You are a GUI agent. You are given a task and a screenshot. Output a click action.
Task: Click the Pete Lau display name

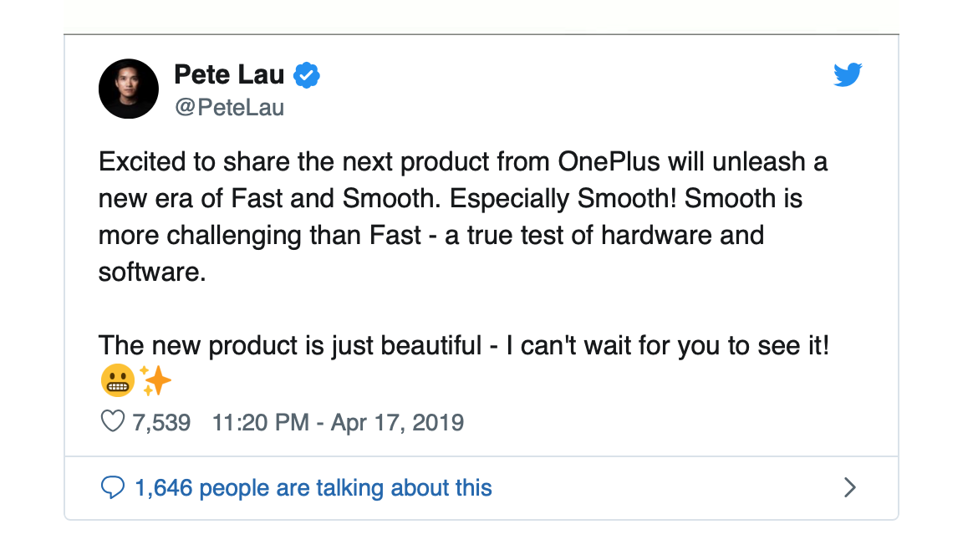point(229,74)
